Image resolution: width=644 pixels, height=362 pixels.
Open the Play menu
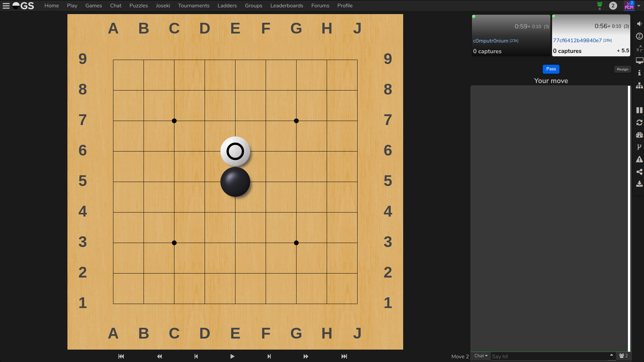(72, 6)
